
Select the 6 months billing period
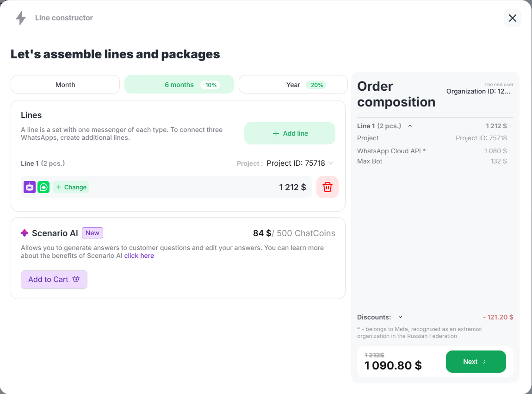[179, 85]
